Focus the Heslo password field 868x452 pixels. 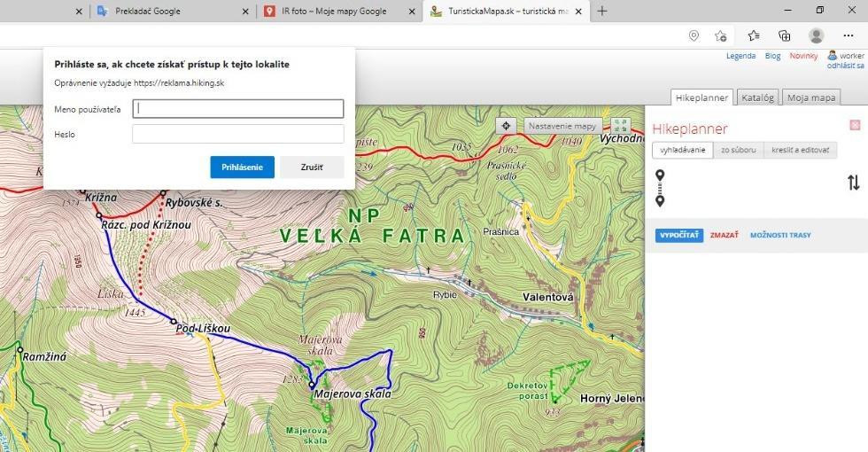[237, 134]
